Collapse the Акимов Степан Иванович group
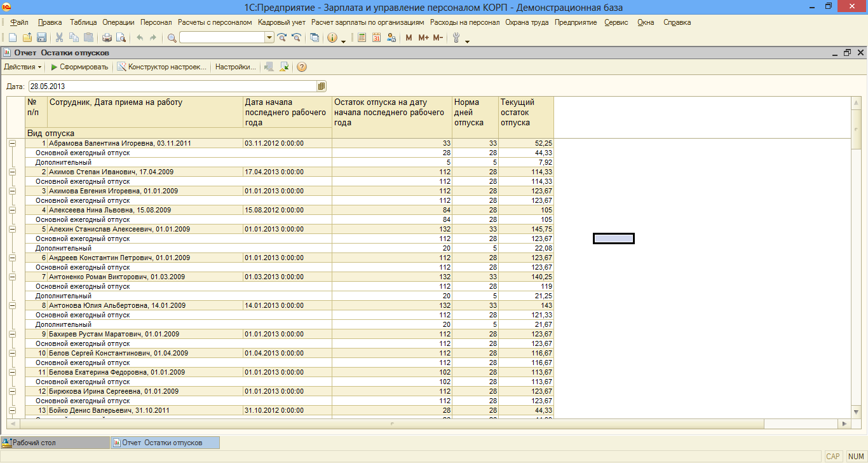This screenshot has height=463, width=868. point(11,172)
